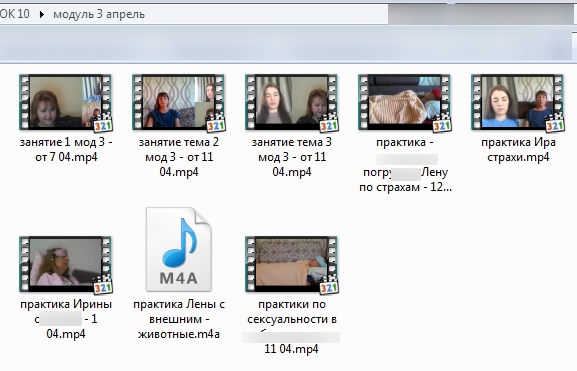Select video file занятие 1 мод 3 thumbnail

[66, 103]
